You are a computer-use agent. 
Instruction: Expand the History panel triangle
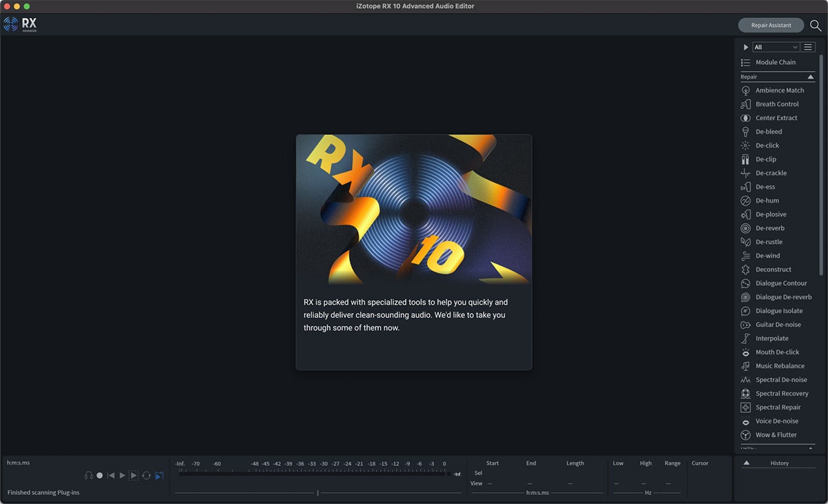click(747, 463)
